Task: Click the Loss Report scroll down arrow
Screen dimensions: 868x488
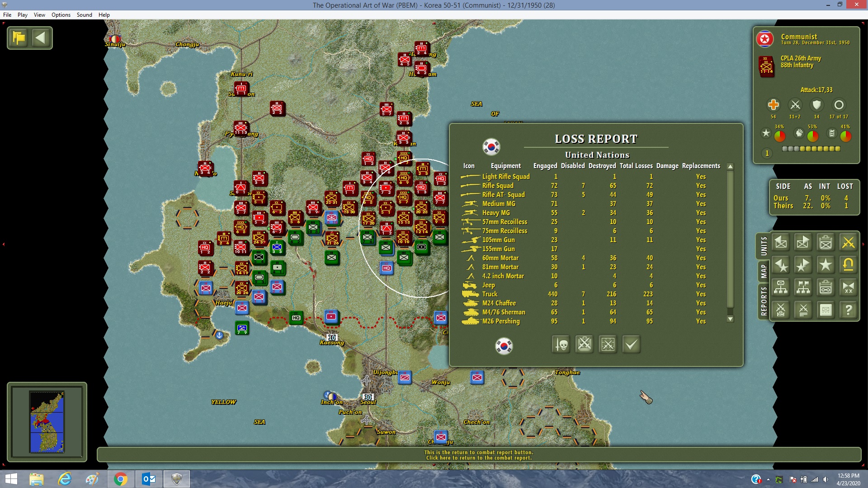Action: click(x=730, y=319)
